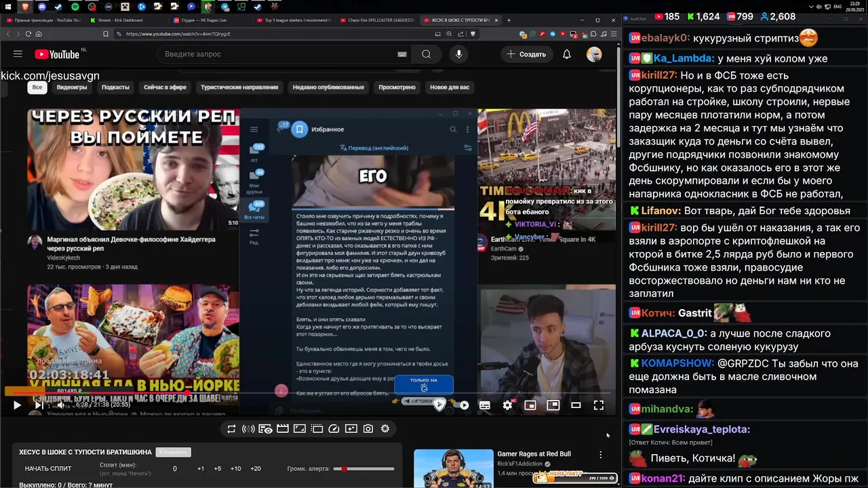Switch to 'Stream - Kick Dashboard' browser tab
The width and height of the screenshot is (868, 488).
(x=125, y=20)
